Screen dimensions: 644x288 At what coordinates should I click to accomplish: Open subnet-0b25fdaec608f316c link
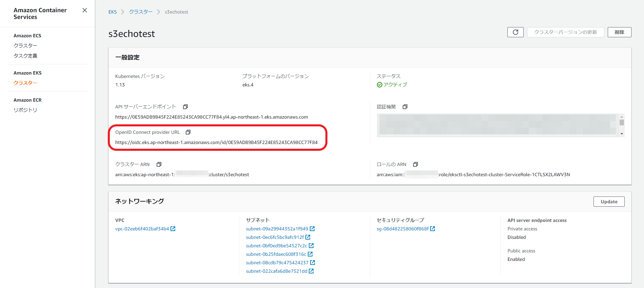276,254
